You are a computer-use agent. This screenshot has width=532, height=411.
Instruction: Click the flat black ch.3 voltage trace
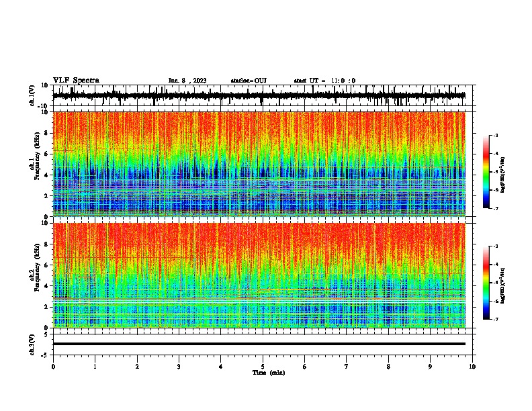point(259,344)
